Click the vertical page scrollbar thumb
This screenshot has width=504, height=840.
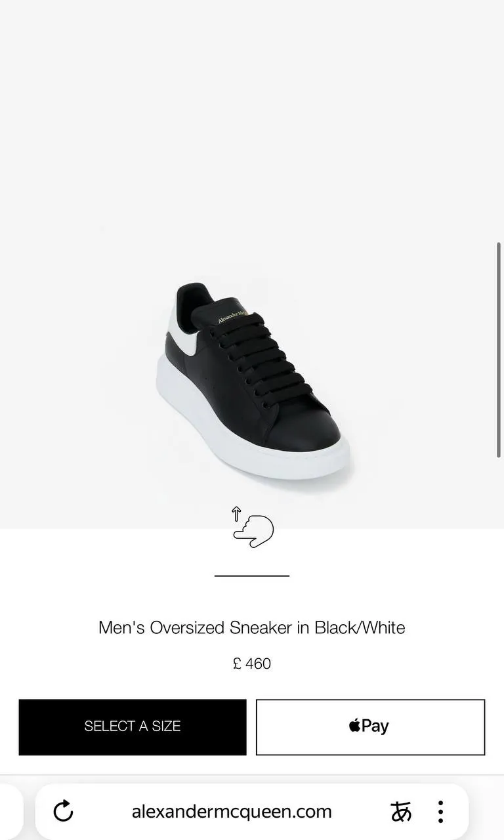[499, 350]
